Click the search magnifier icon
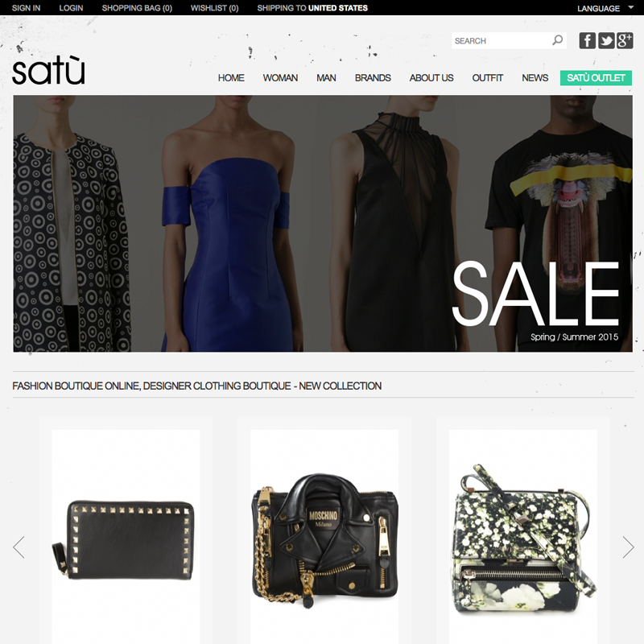 (x=557, y=40)
